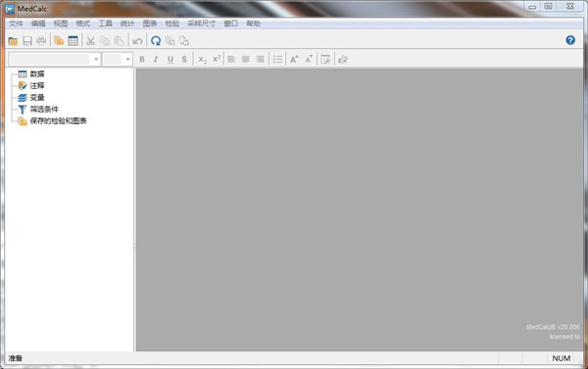The image size is (588, 369).
Task: Click the Save floppy disk icon
Action: point(27,41)
